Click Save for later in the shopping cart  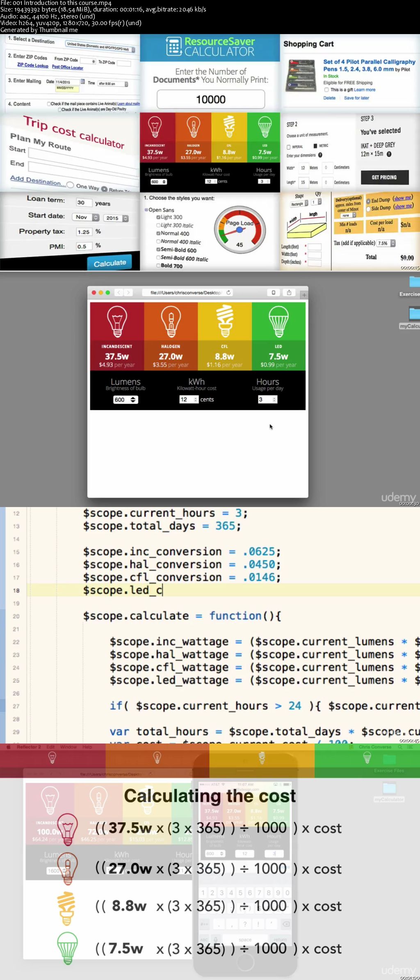[x=356, y=98]
